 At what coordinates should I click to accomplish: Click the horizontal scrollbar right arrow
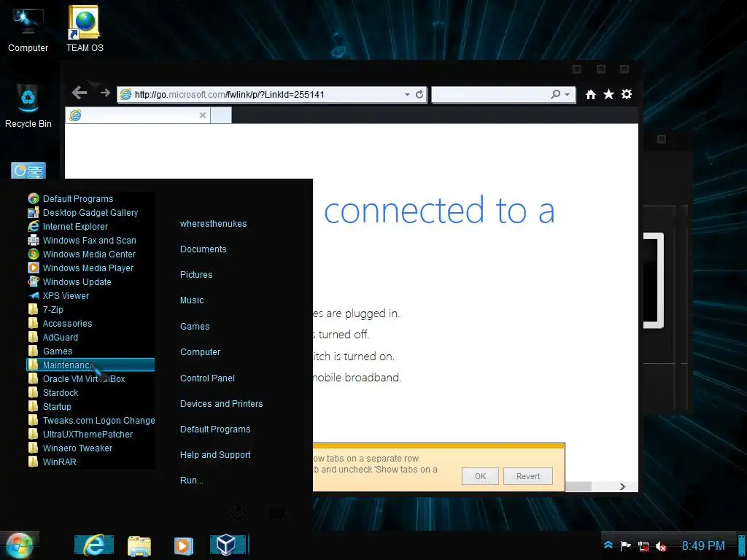pyautogui.click(x=622, y=486)
